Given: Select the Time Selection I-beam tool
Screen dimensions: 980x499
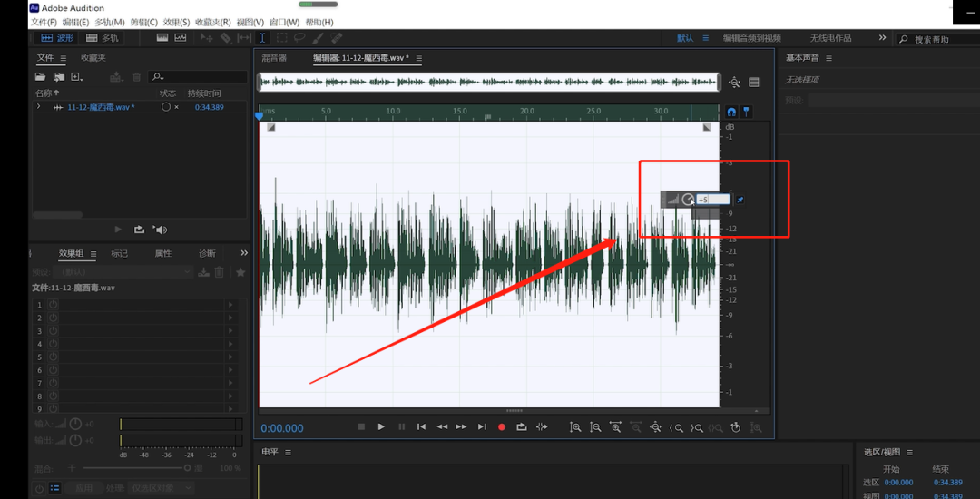Looking at the screenshot, I should click(262, 38).
